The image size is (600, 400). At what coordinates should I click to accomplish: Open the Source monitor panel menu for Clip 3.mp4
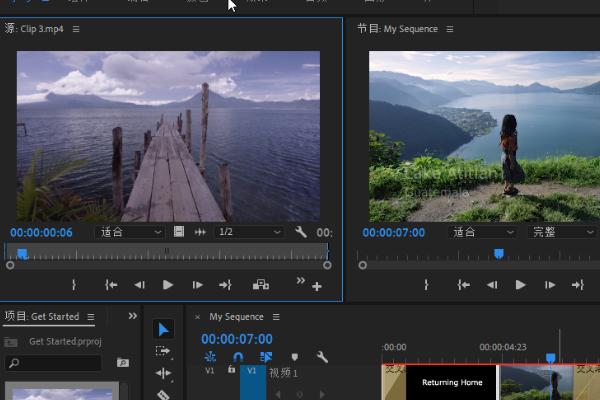(x=76, y=29)
